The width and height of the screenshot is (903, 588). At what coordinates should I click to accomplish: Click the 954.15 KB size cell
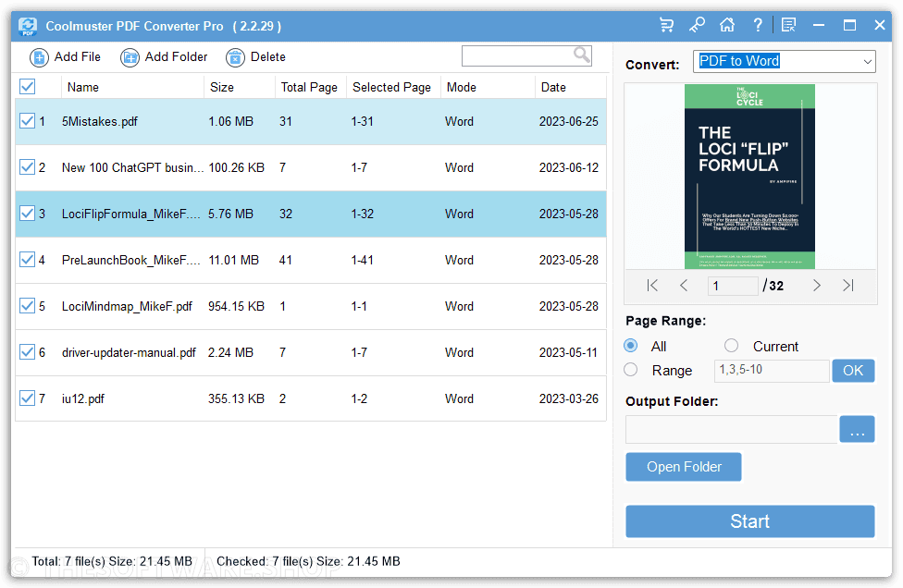pyautogui.click(x=236, y=306)
